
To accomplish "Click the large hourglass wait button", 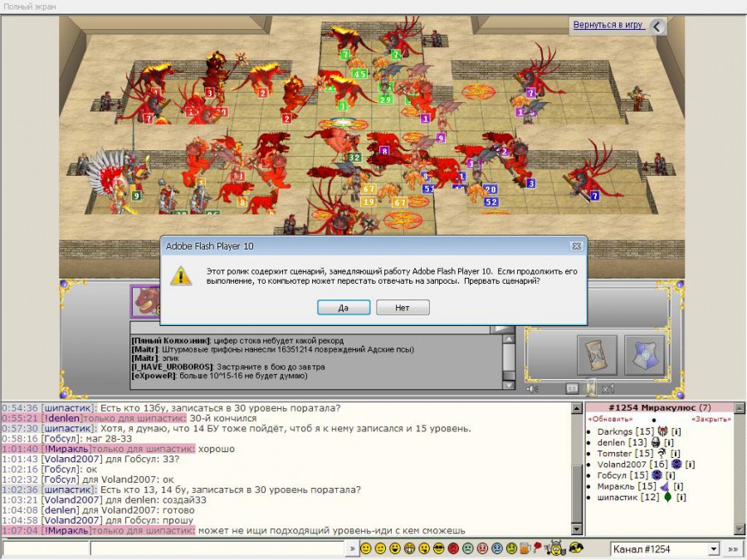I will 597,355.
